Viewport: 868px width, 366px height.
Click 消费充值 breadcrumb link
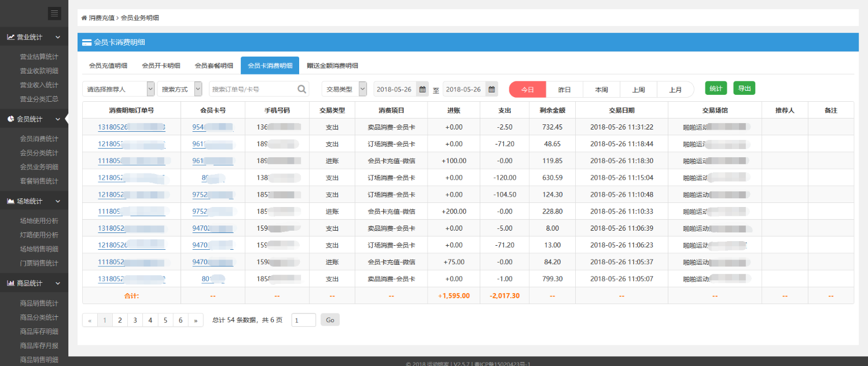pos(101,18)
